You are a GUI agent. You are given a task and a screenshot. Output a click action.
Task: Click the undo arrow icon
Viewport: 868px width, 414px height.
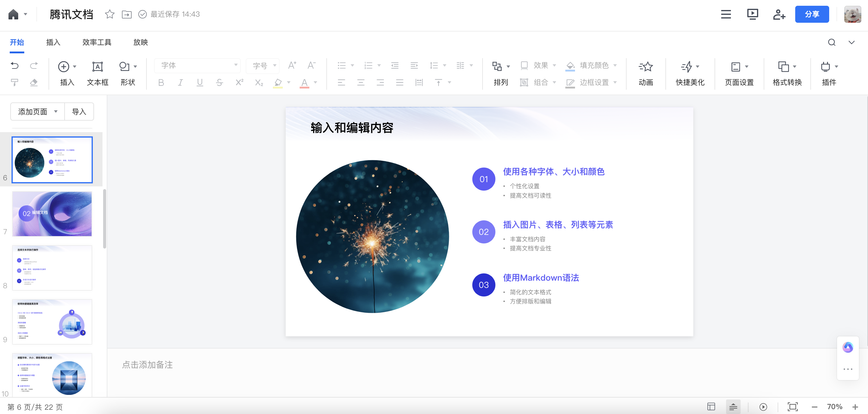[15, 65]
